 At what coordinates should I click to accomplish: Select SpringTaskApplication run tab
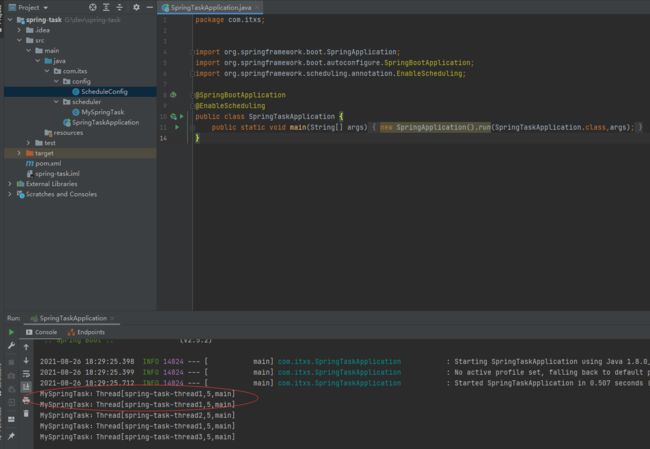point(73,318)
